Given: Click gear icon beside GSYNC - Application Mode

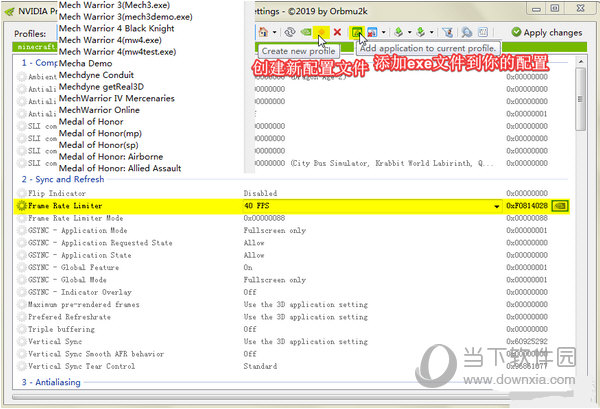Looking at the screenshot, I should (21, 230).
